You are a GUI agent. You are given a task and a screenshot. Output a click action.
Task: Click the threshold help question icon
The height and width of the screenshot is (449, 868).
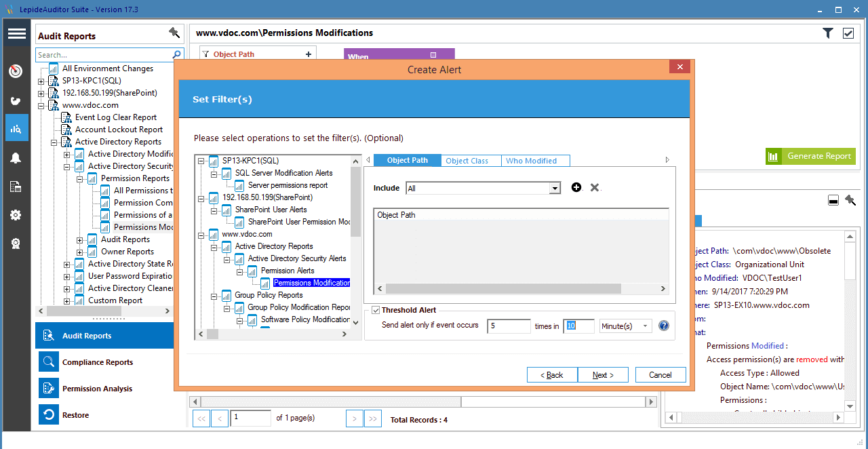click(x=664, y=326)
